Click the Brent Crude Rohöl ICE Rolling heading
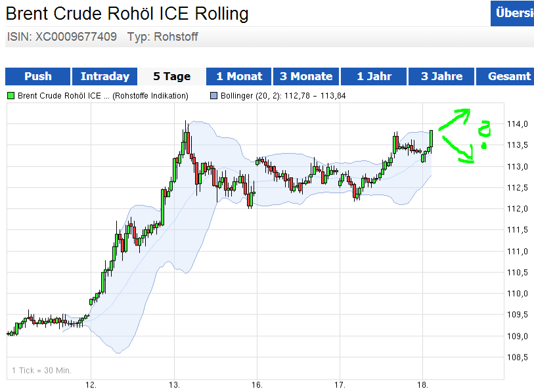 pyautogui.click(x=127, y=13)
